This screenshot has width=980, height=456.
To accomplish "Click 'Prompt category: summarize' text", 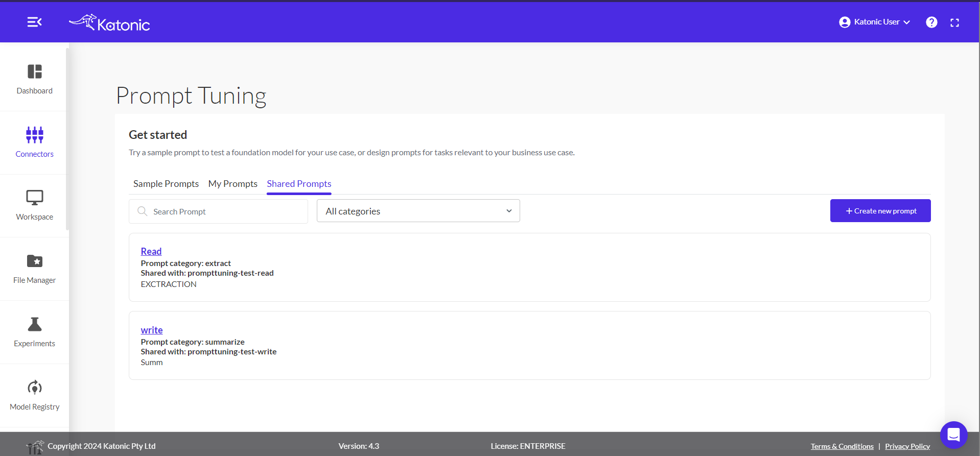I will pyautogui.click(x=193, y=342).
